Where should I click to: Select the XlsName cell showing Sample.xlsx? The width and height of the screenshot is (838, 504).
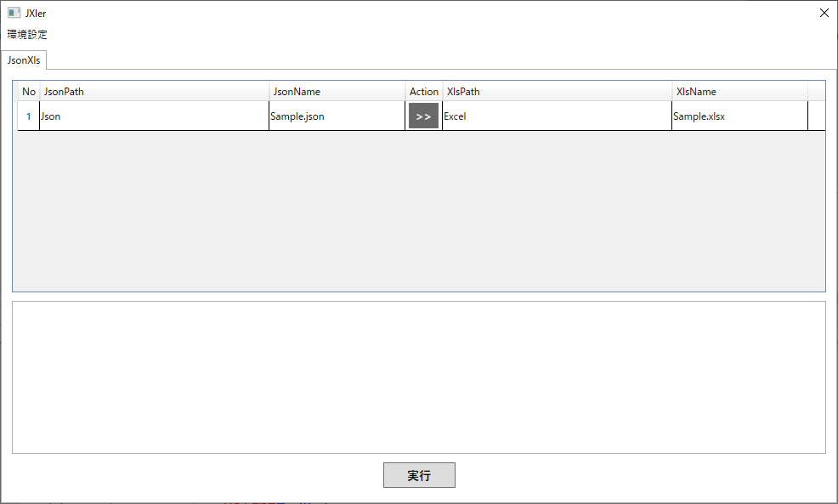[x=738, y=116]
